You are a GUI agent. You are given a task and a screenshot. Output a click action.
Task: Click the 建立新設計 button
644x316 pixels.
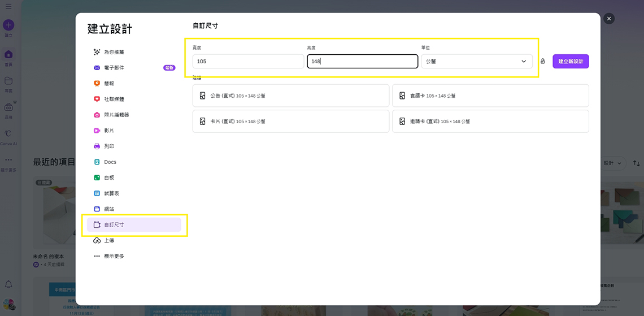[571, 61]
